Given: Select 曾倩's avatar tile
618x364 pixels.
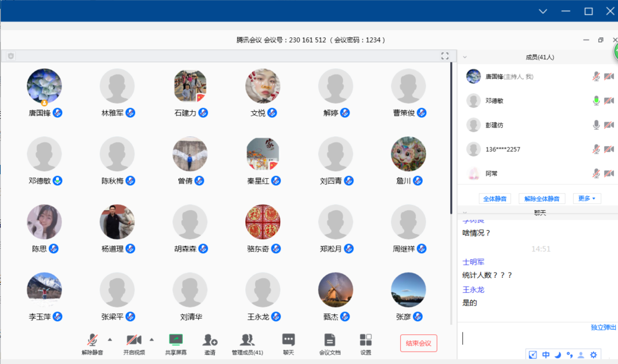Looking at the screenshot, I should tap(190, 154).
